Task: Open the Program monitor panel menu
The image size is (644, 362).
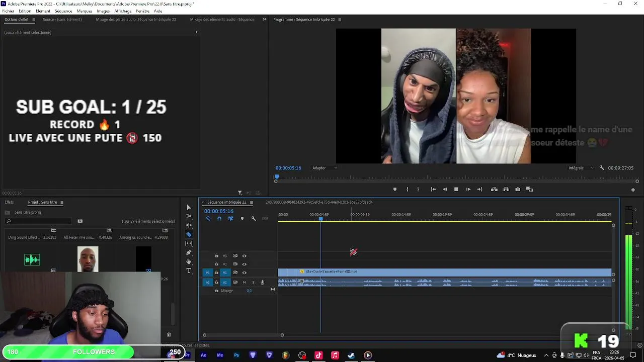Action: pyautogui.click(x=340, y=20)
